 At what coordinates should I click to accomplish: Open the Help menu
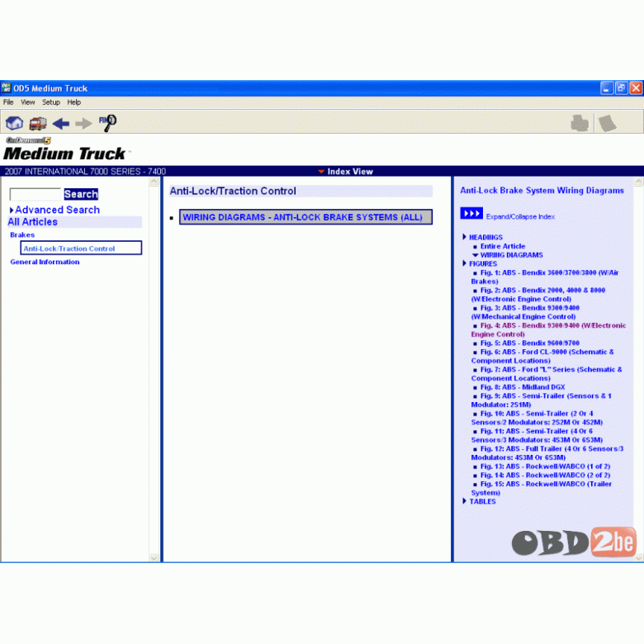coord(74,102)
